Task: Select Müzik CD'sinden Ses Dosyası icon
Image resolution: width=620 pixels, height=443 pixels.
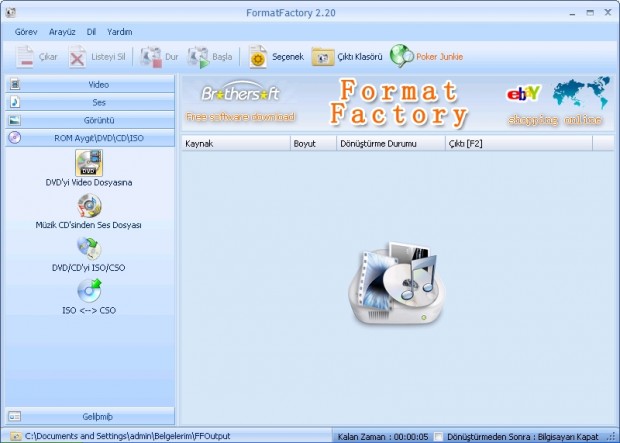Action: click(x=89, y=205)
